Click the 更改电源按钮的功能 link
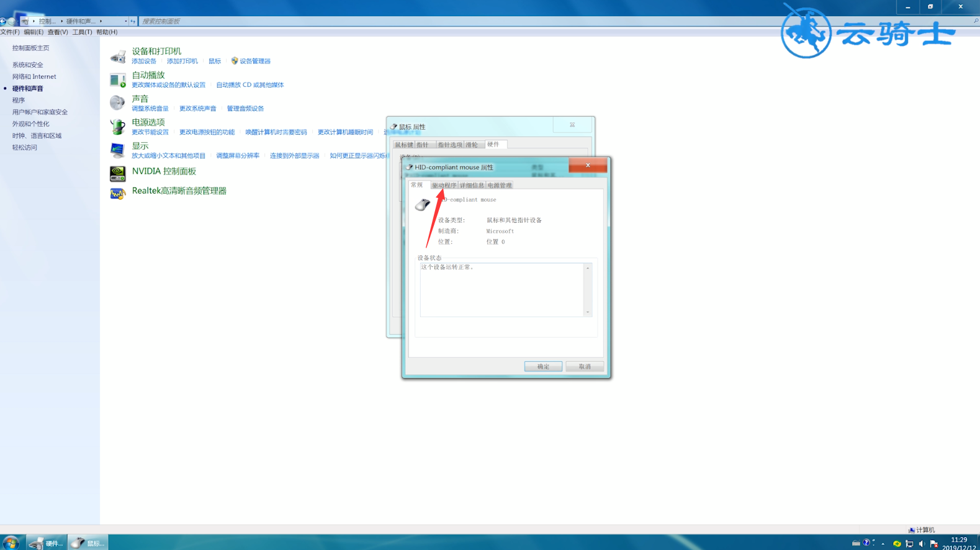 tap(207, 132)
